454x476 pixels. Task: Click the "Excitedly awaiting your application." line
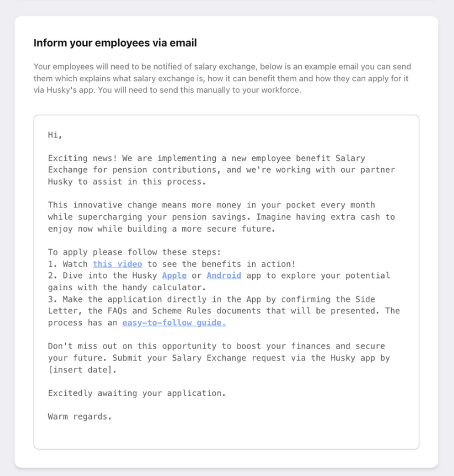pyautogui.click(x=136, y=393)
